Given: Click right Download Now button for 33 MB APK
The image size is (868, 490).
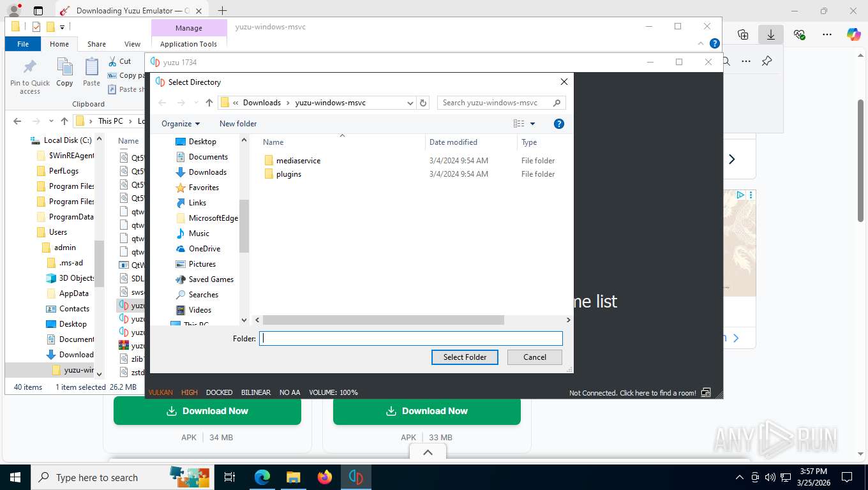Looking at the screenshot, I should 427,411.
